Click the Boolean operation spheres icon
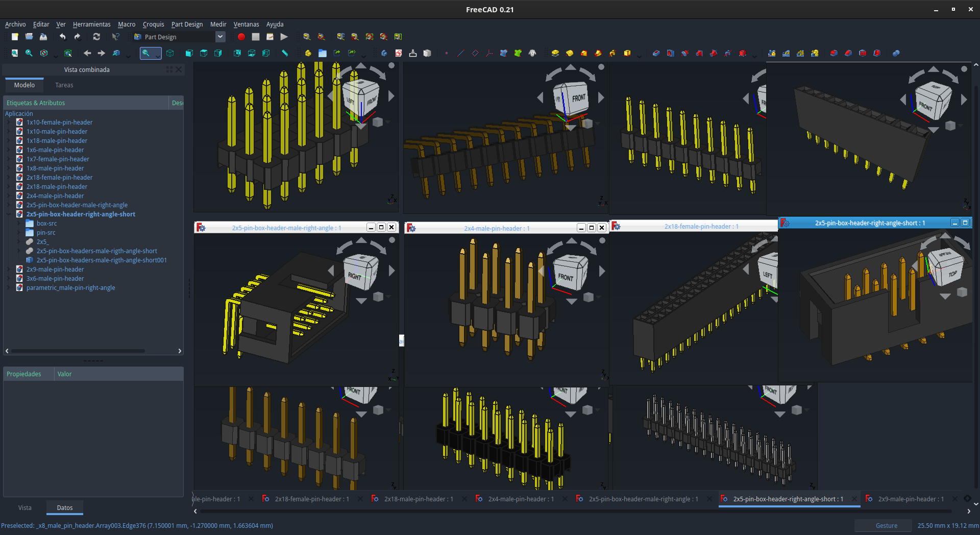The image size is (980, 535). click(896, 53)
